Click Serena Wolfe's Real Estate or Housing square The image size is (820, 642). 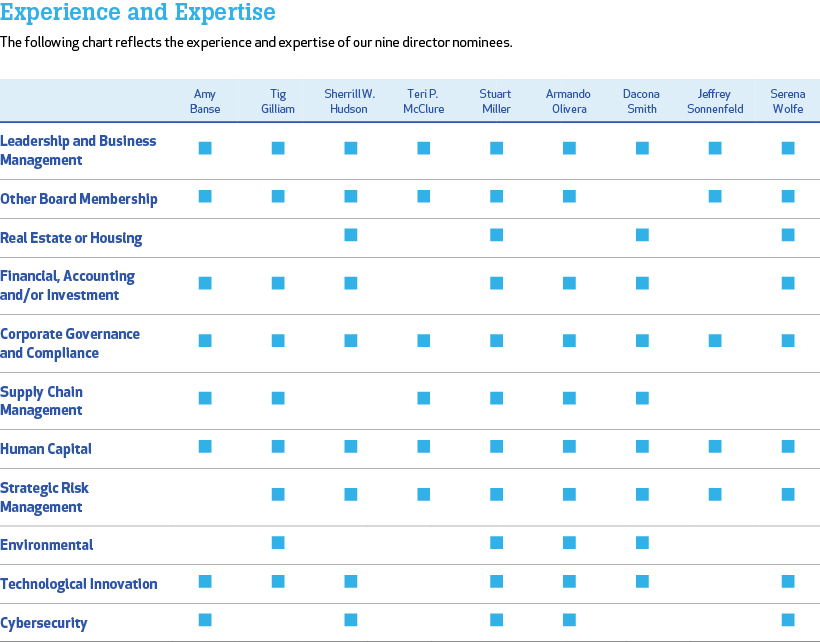tap(788, 235)
